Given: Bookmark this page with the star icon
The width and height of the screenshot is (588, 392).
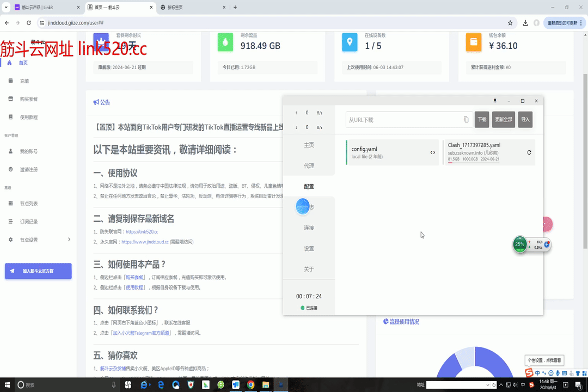Looking at the screenshot, I should (510, 23).
